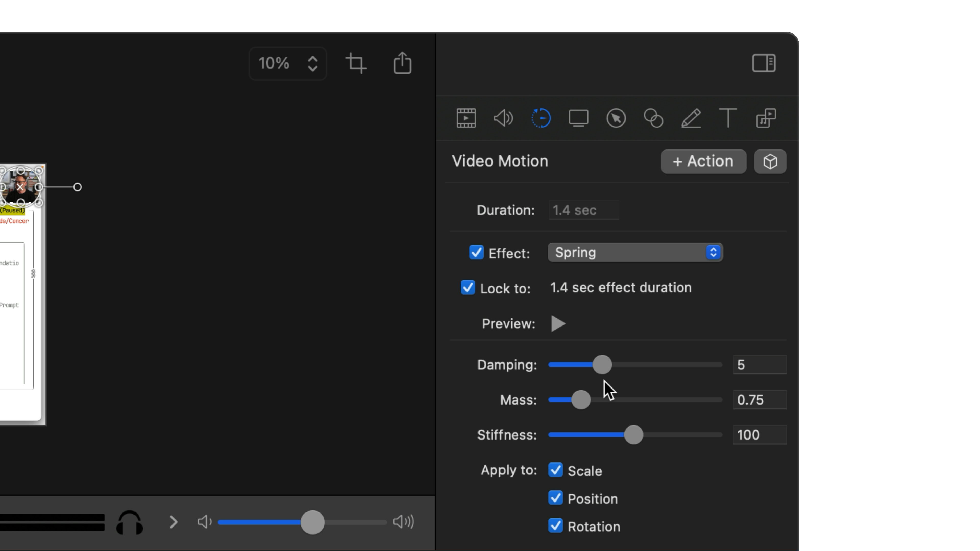This screenshot has height=551, width=980.
Task: Open the Cursor properties tab icon
Action: (x=616, y=118)
